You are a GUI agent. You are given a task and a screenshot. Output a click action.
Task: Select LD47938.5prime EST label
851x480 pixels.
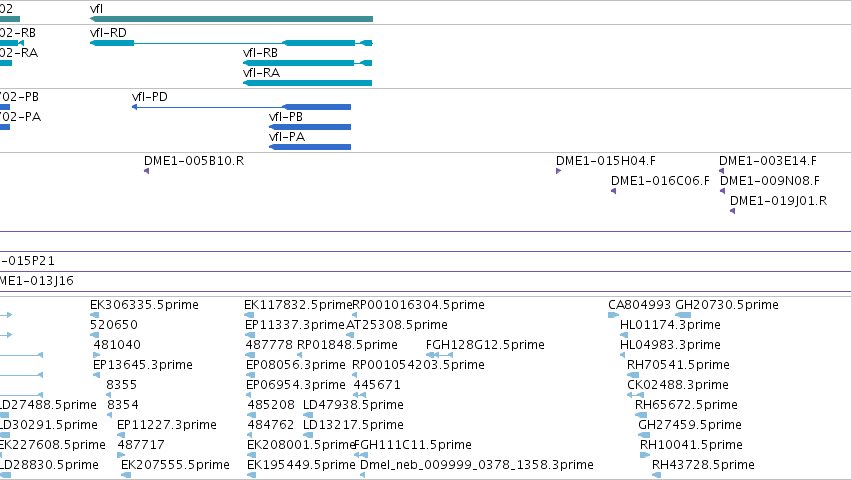coord(353,405)
